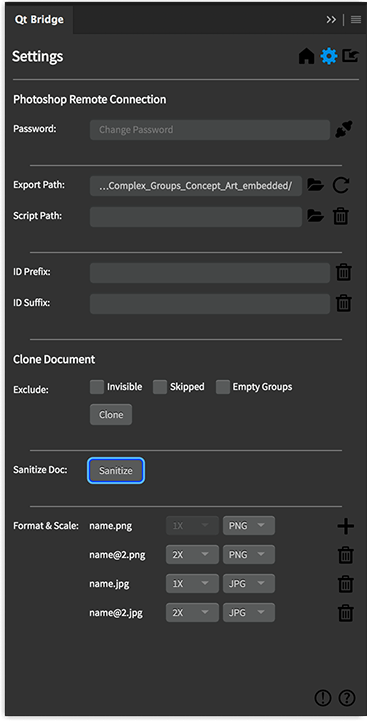367x723 pixels.
Task: Select the Qt Bridge tab
Action: (39, 20)
